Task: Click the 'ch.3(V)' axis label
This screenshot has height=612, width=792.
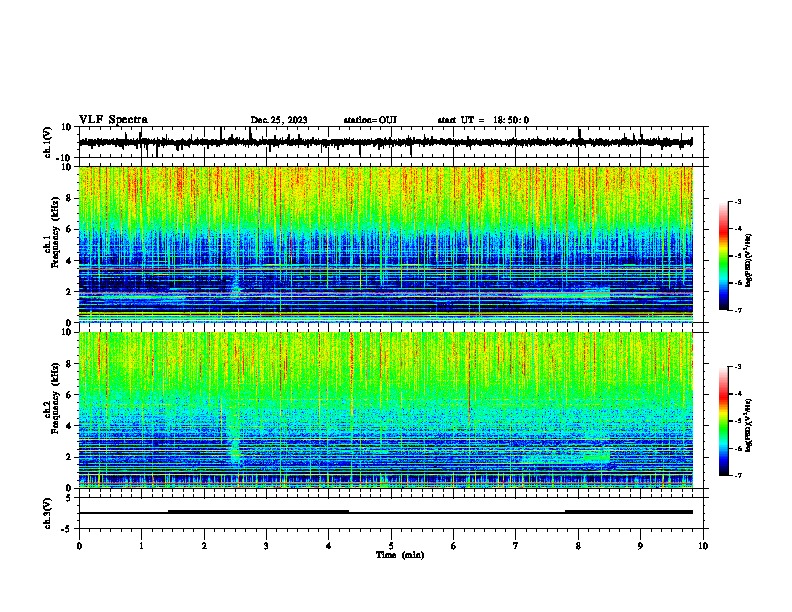Action: [48, 514]
